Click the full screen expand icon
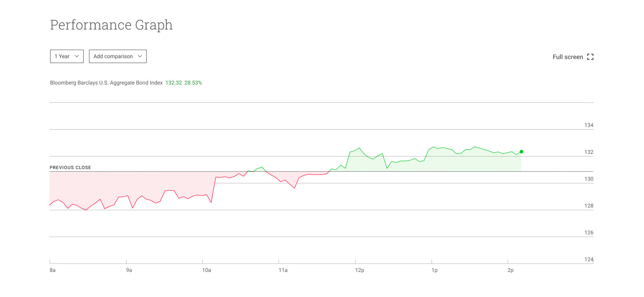Screen dimensions: 644x297 pos(590,57)
